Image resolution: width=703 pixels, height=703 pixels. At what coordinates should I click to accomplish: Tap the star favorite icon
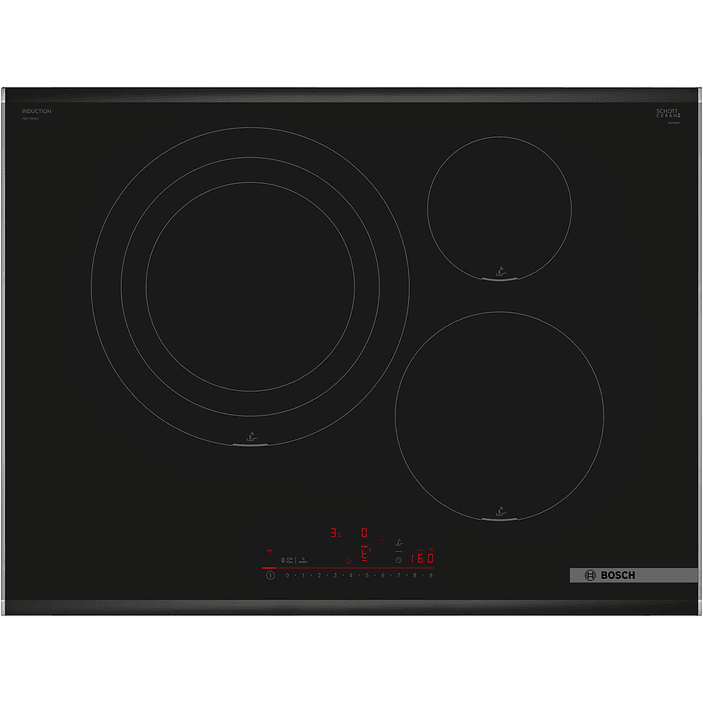tap(348, 561)
